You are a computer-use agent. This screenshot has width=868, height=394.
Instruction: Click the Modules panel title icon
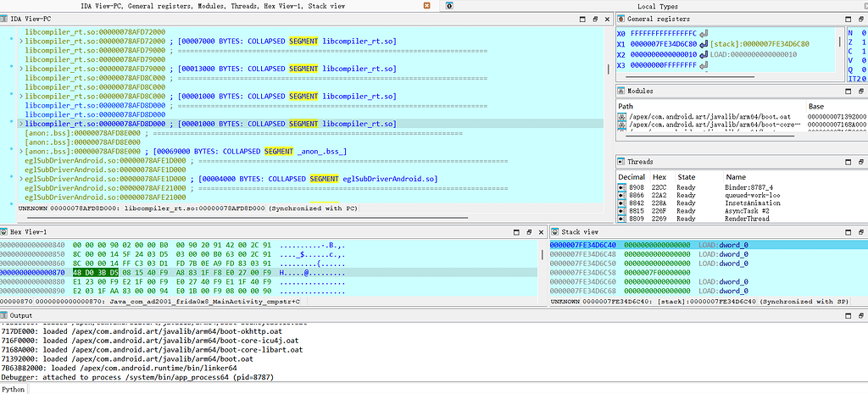coord(621,90)
